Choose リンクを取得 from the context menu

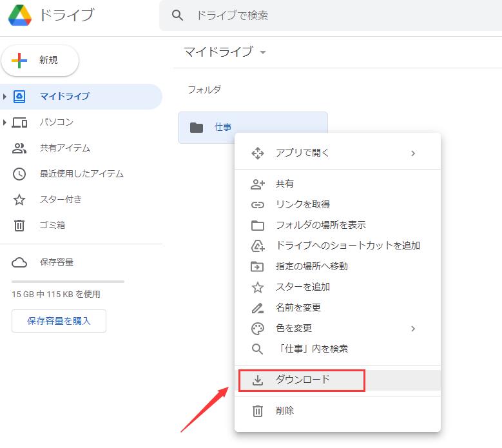click(338, 204)
